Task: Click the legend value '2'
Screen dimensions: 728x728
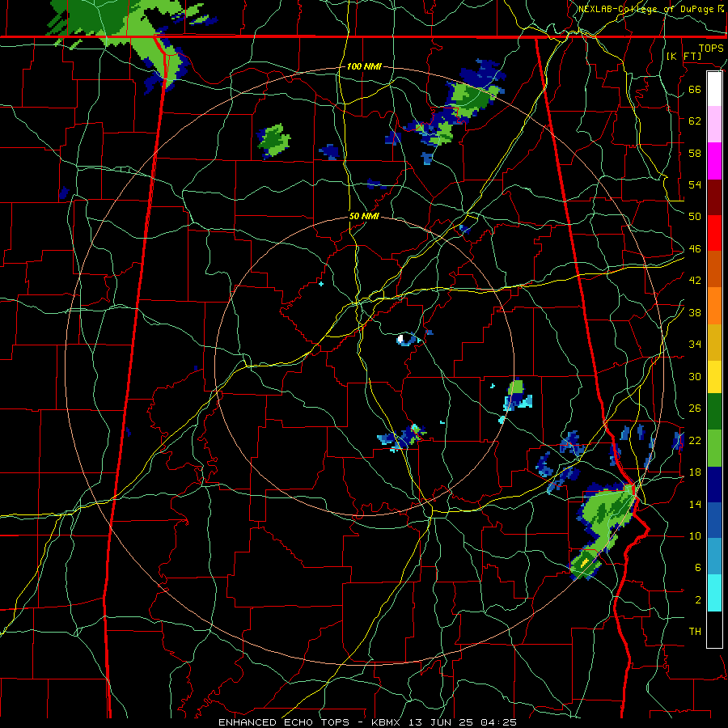Action: pos(697,600)
